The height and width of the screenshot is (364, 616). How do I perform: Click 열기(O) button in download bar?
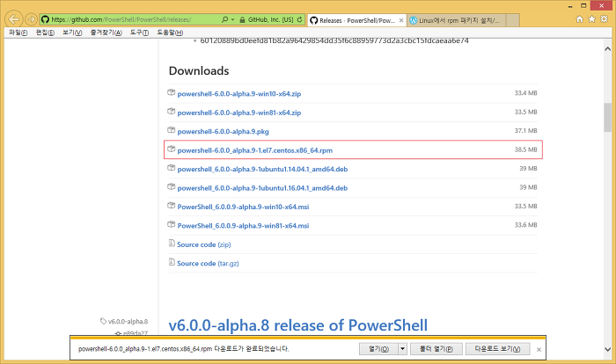(x=378, y=349)
